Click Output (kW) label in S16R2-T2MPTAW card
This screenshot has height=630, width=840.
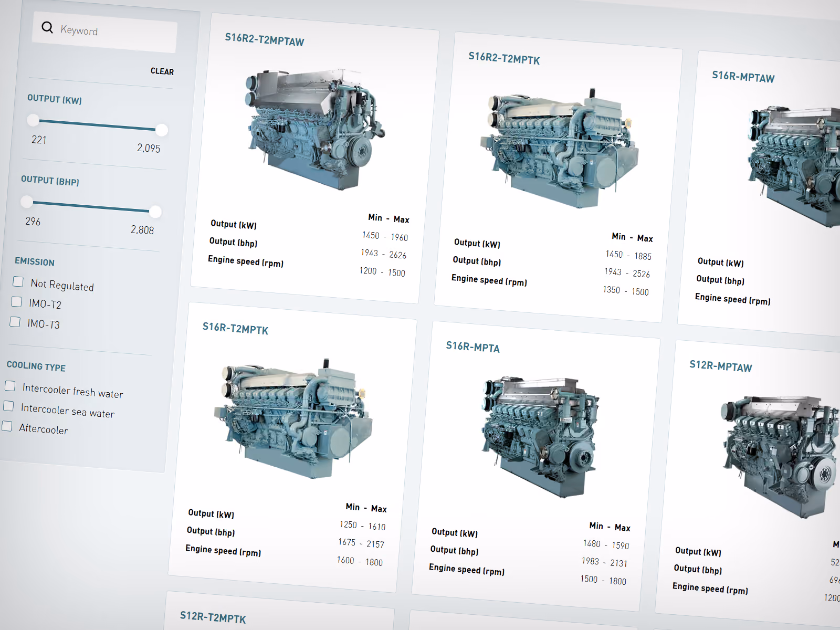pos(234,225)
